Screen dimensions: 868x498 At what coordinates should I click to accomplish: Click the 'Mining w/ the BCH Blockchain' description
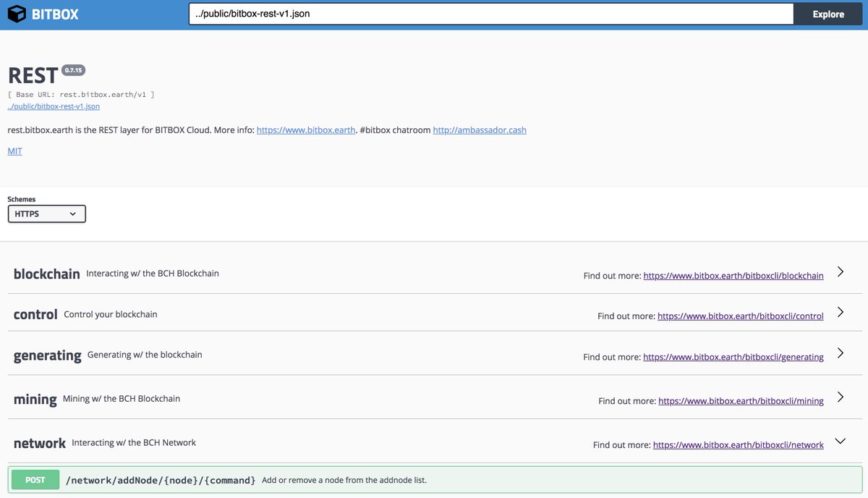[122, 399]
